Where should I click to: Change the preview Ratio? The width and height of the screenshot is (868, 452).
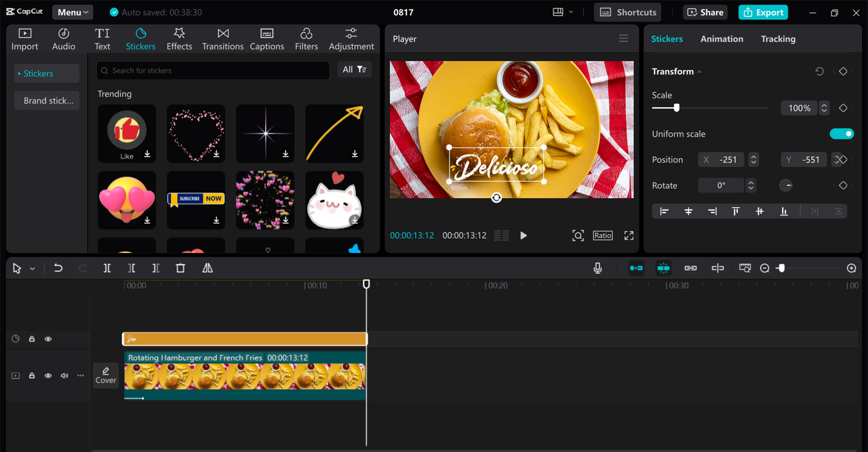tap(603, 236)
